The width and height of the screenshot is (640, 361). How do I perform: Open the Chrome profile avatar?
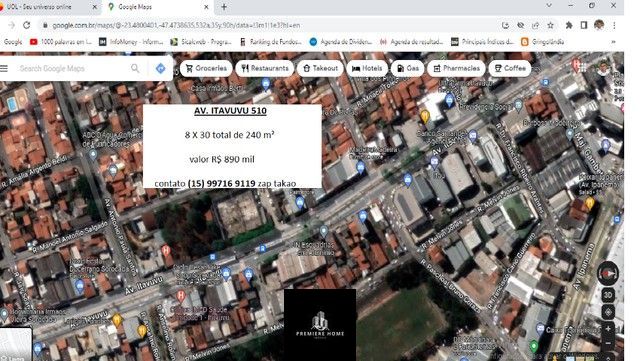[599, 25]
